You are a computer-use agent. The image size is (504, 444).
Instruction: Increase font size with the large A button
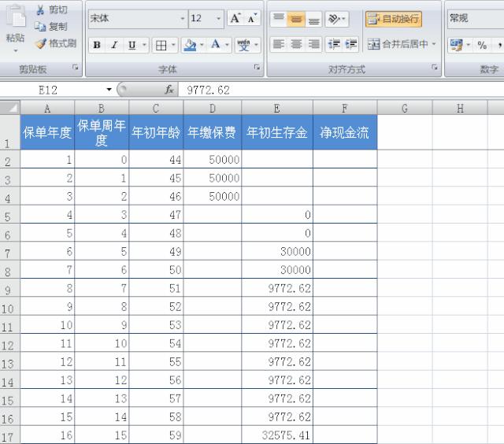pyautogui.click(x=235, y=18)
